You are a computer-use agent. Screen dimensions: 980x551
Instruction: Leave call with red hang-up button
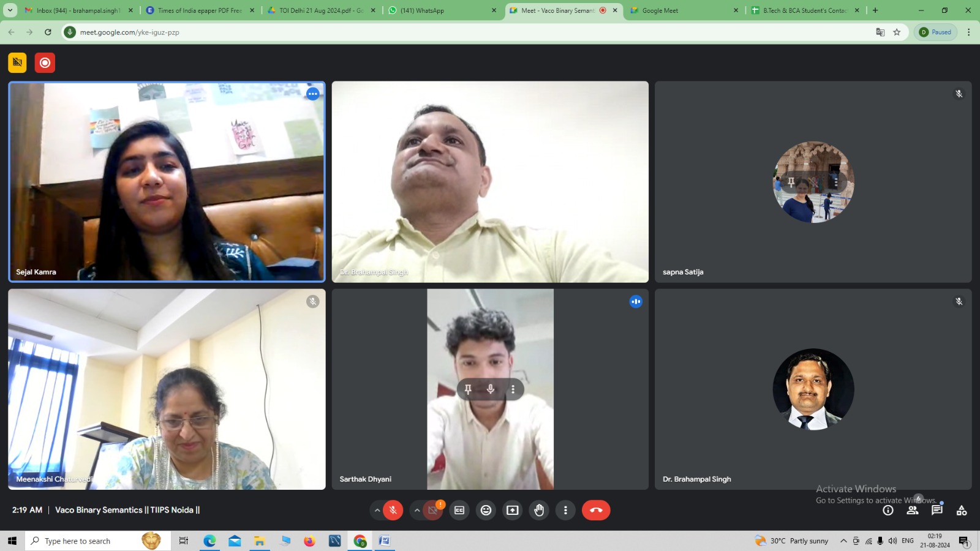coord(596,510)
